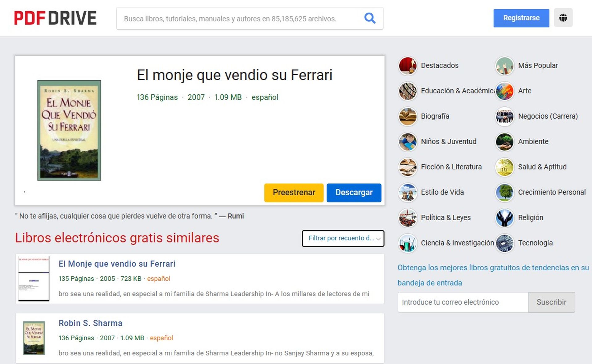Viewport: 592px width, 364px height.
Task: Open the Ficción & Literatura link
Action: 451,167
